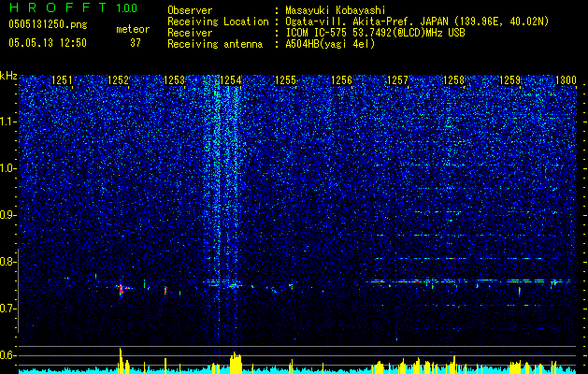Click the red meteor echo near 1252
This screenshot has height=374, width=588.
[122, 290]
